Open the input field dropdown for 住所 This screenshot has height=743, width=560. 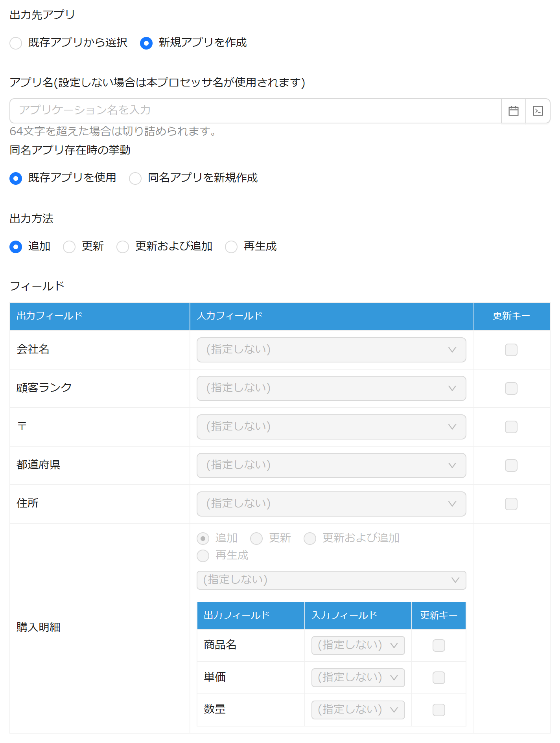coord(332,504)
